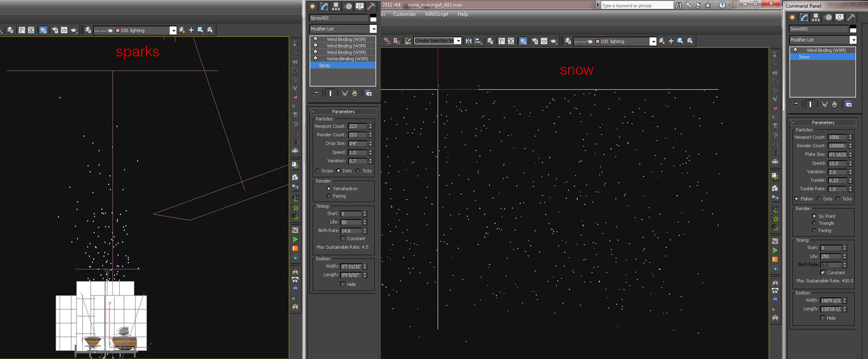Expand the Create Selection Set dropdown
This screenshot has width=868, height=359.
tap(458, 41)
